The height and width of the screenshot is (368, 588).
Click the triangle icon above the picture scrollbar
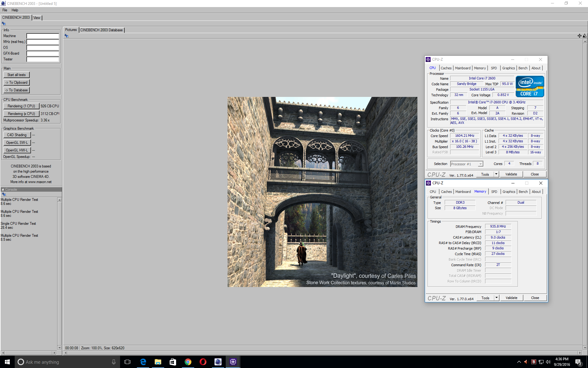point(585,36)
